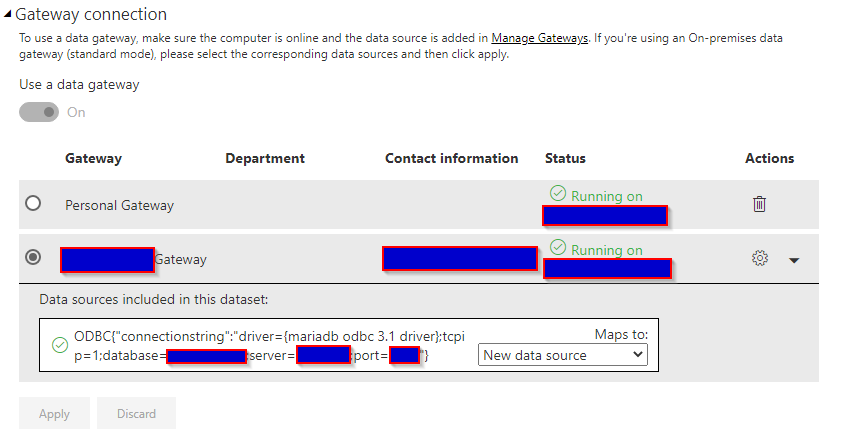Delete Personal Gateway with trash icon

coord(759,204)
